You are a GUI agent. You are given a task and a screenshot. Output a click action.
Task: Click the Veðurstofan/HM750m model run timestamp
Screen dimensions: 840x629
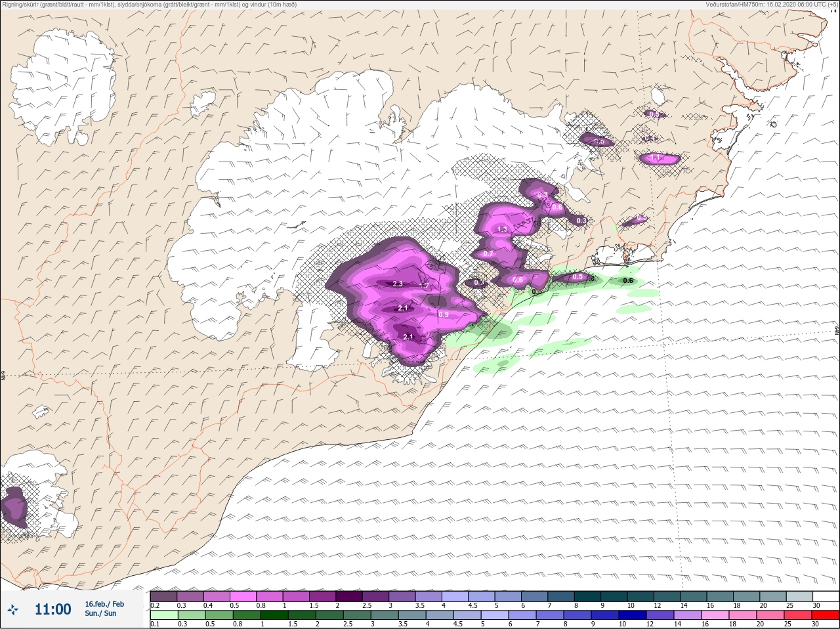[x=772, y=5]
